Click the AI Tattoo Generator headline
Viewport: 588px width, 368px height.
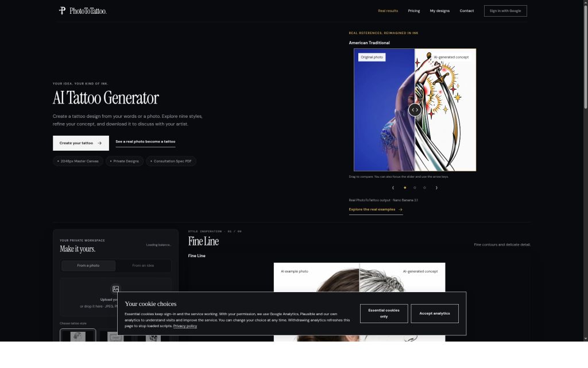(106, 98)
